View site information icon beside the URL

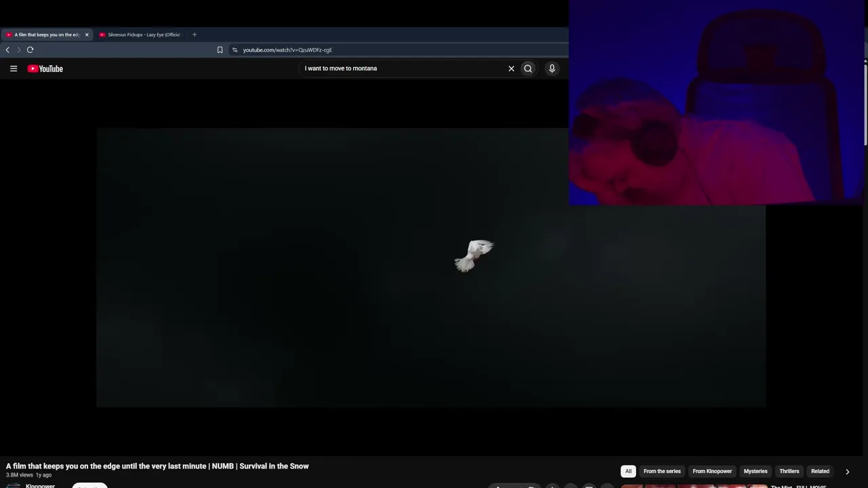pos(235,49)
